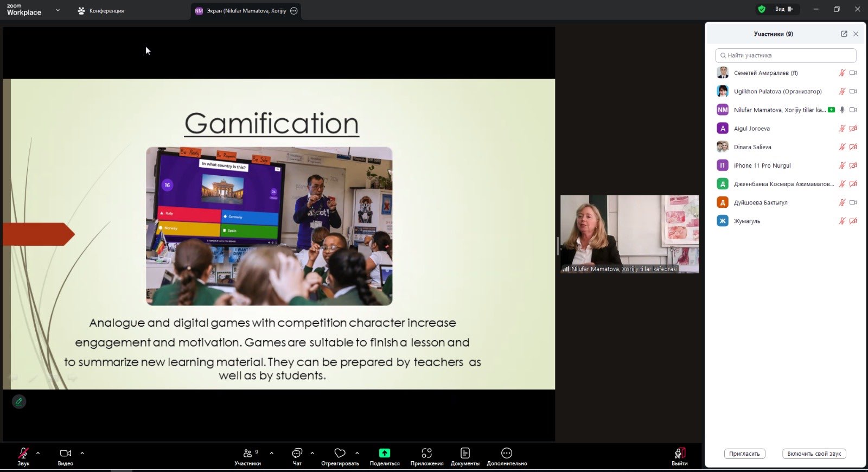Open the Documents icon

coord(465,454)
